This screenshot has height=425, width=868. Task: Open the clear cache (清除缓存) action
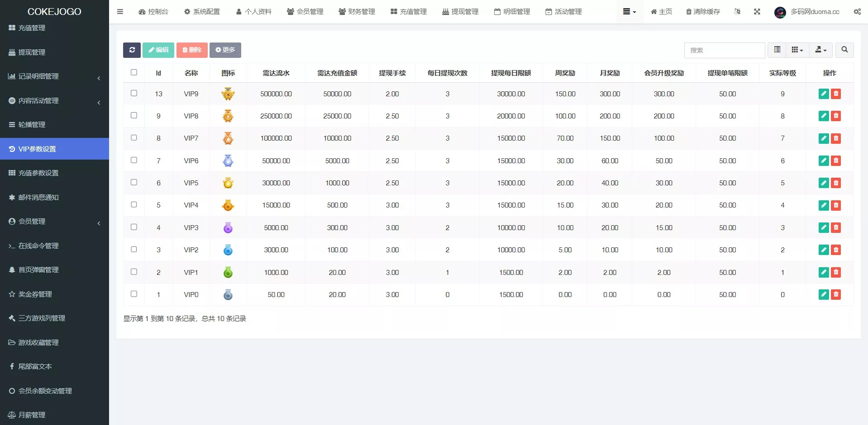tap(702, 12)
